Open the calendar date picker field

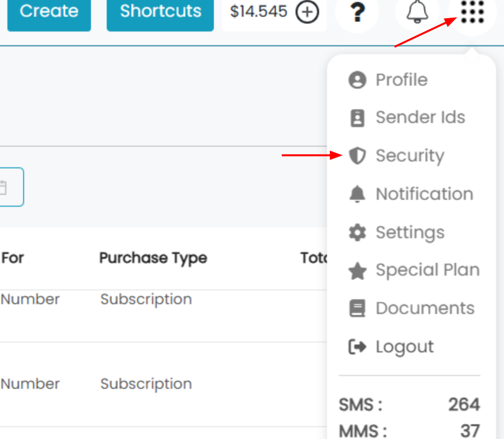coord(11,187)
